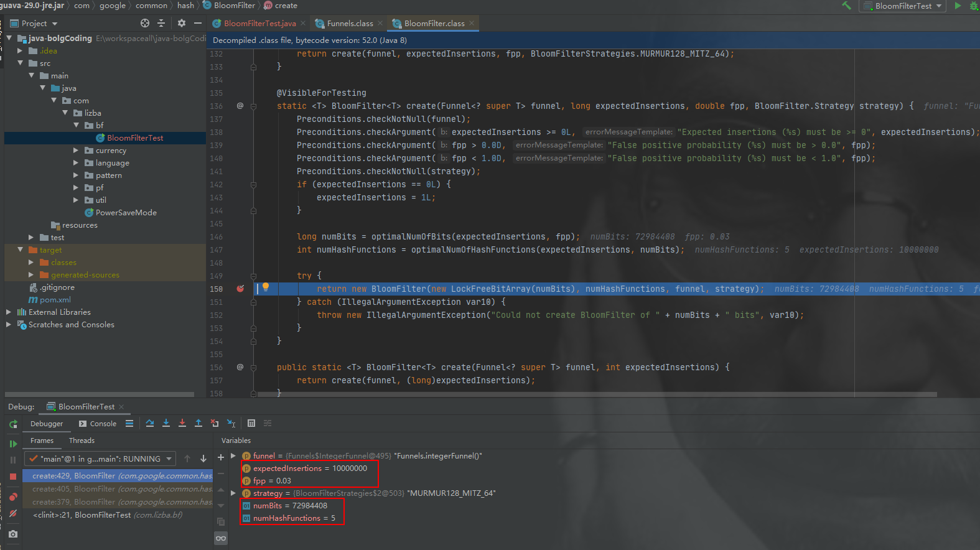Step out of current method
980x550 pixels.
[x=198, y=423]
